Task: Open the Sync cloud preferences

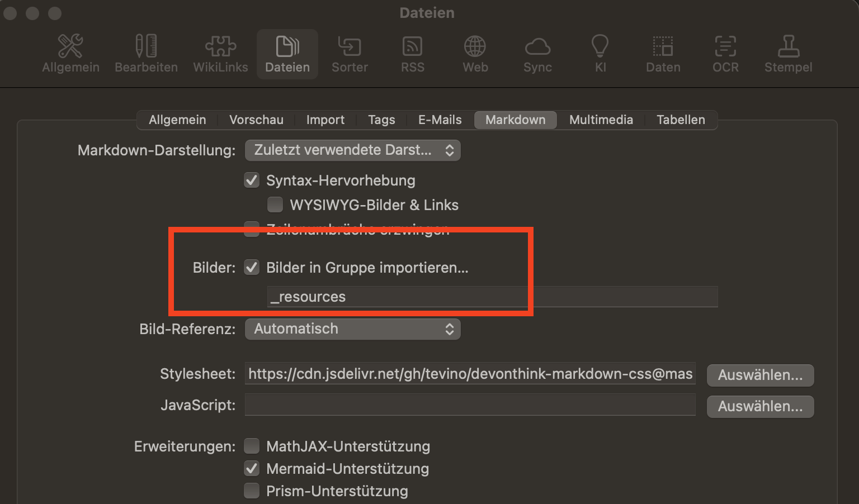Action: tap(537, 54)
